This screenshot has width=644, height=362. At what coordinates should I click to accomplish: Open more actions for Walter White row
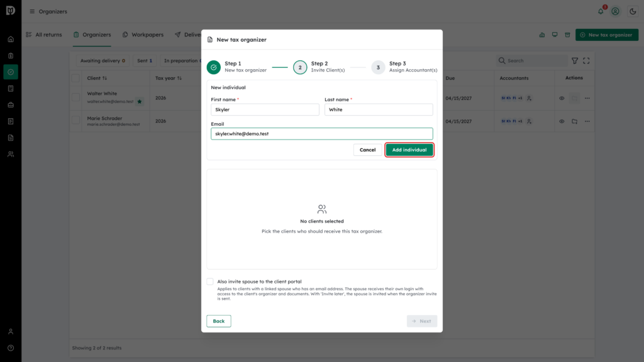587,98
